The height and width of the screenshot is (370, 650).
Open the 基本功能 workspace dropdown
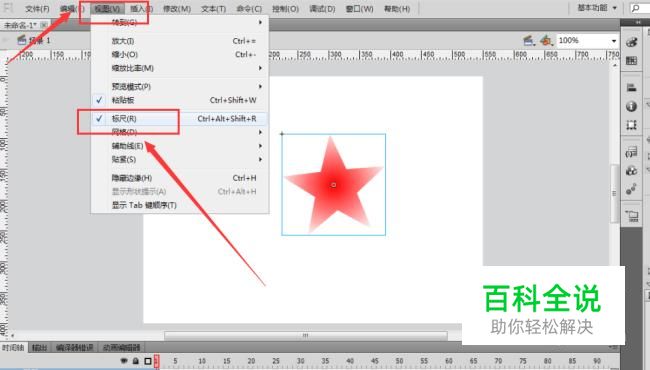tap(597, 8)
